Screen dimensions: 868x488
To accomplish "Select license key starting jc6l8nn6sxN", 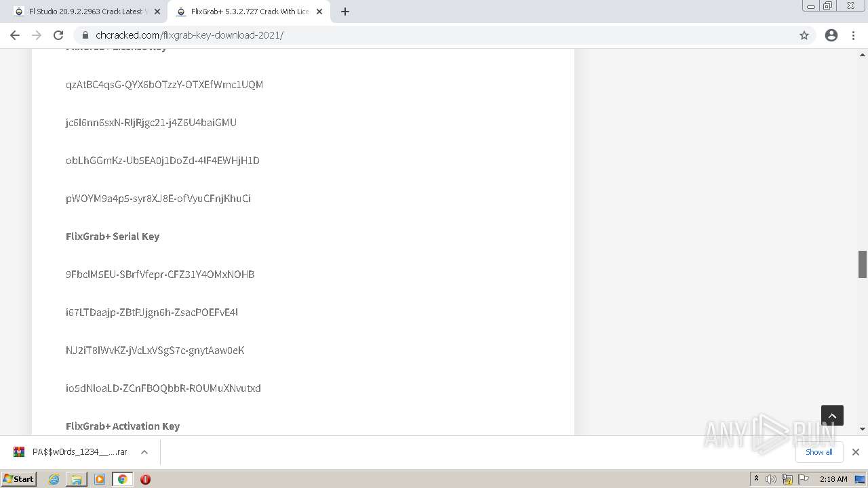I will pos(151,123).
